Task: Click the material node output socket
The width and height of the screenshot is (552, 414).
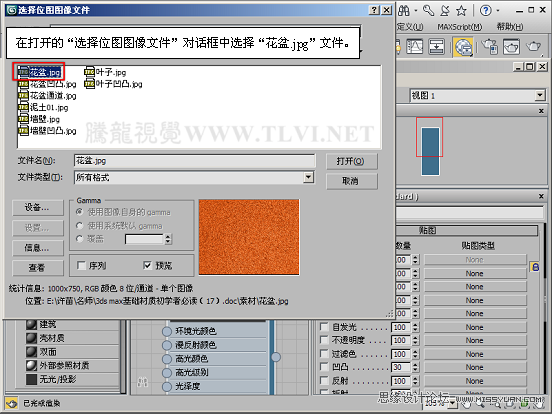Action: click(276, 357)
